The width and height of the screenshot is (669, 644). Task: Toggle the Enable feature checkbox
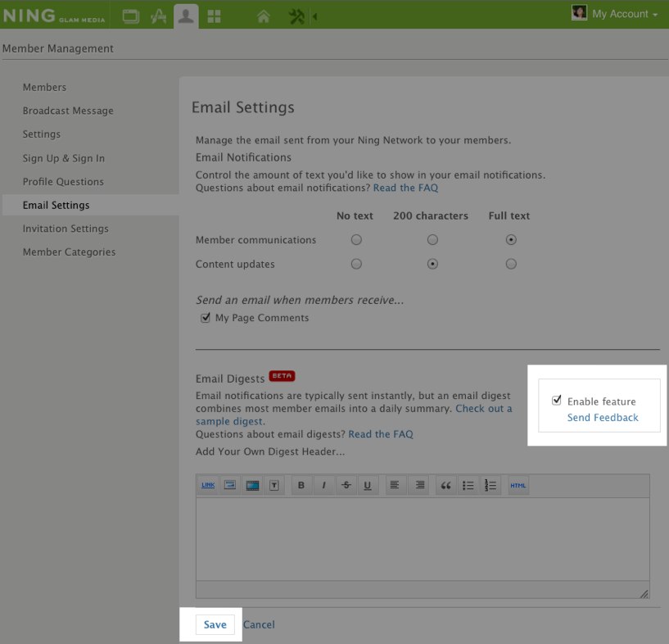[557, 401]
